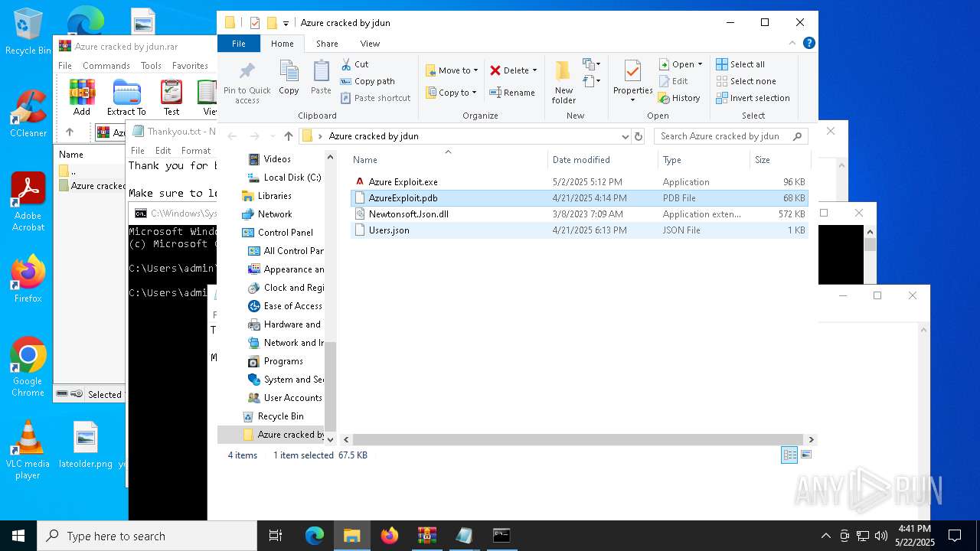This screenshot has height=551, width=980.
Task: Switch to details view layout
Action: coord(789,455)
